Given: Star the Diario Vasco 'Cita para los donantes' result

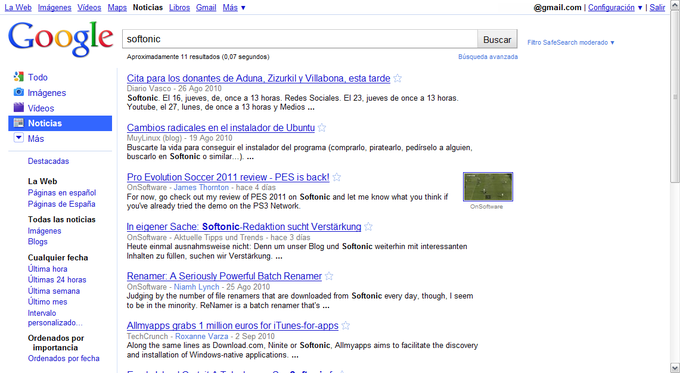Looking at the screenshot, I should click(x=398, y=79).
